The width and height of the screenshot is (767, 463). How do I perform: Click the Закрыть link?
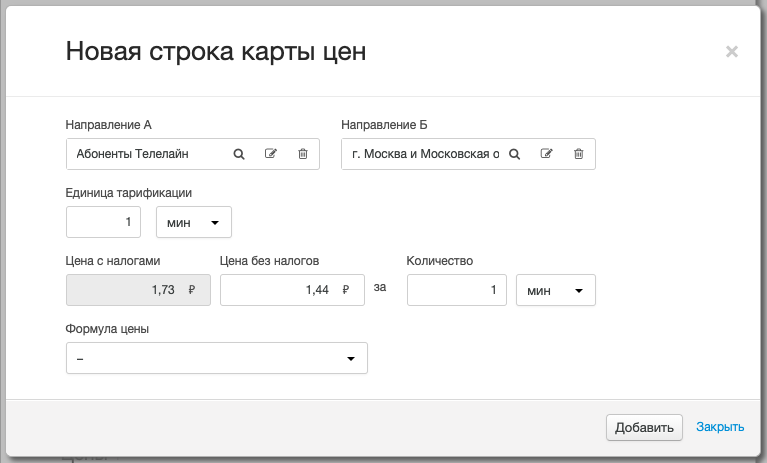720,427
